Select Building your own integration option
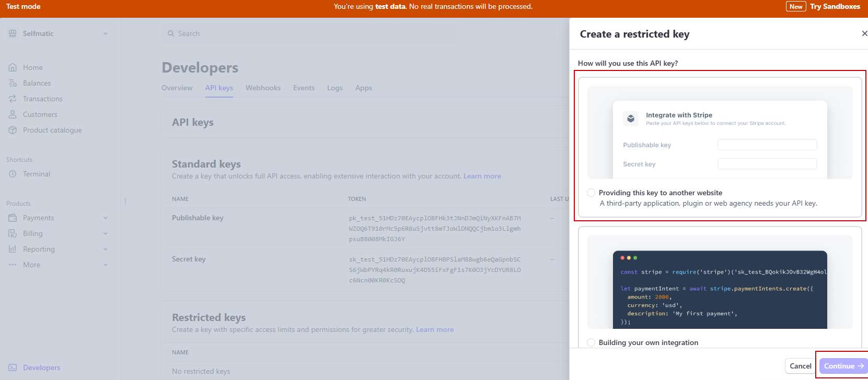The height and width of the screenshot is (380, 868). pos(591,342)
